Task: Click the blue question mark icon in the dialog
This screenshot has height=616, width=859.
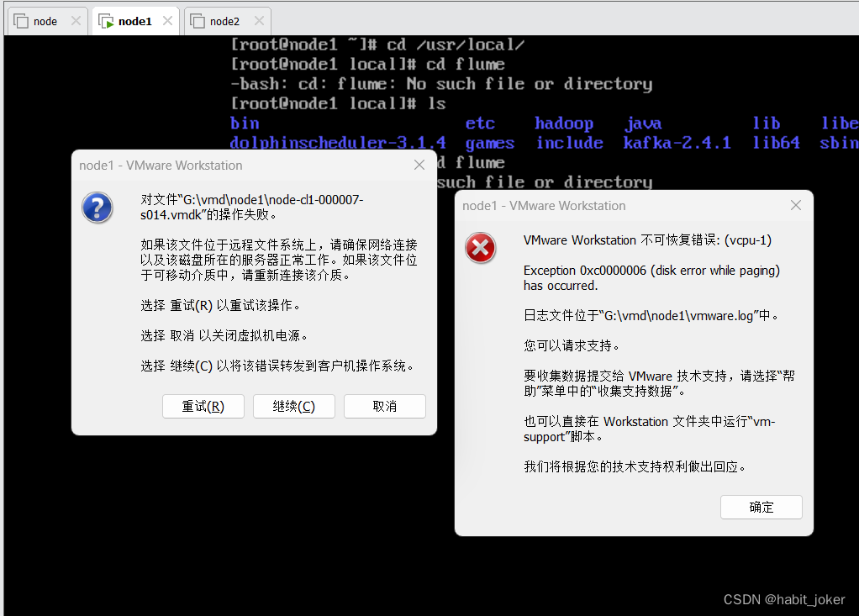Action: (x=97, y=208)
